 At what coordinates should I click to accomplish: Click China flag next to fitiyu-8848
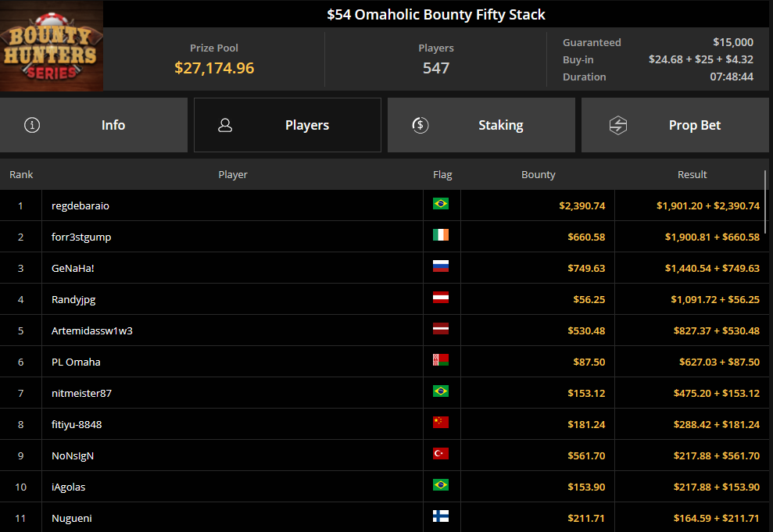pos(441,422)
